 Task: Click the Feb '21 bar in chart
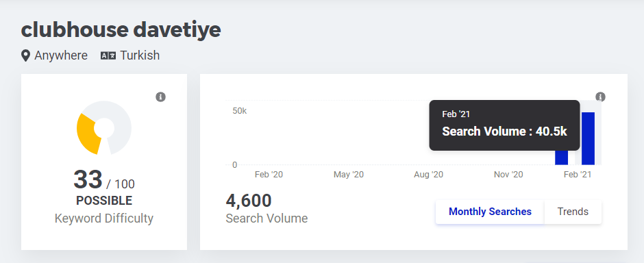588,138
